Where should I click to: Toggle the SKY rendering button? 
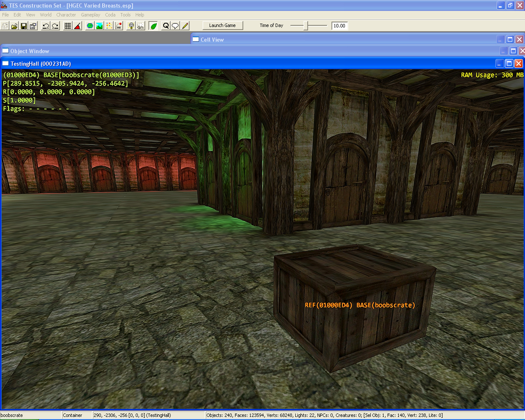point(141,26)
